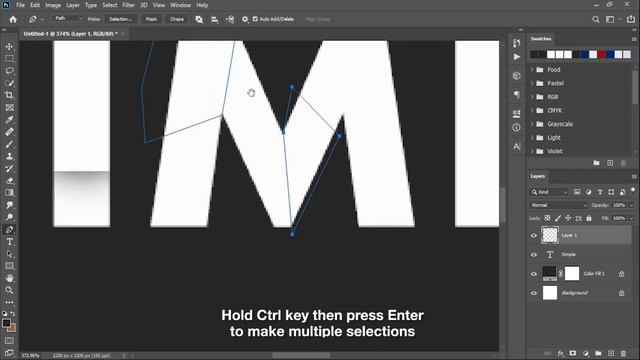The image size is (640, 360).
Task: Expand the RGB swatch folder
Action: click(x=532, y=97)
